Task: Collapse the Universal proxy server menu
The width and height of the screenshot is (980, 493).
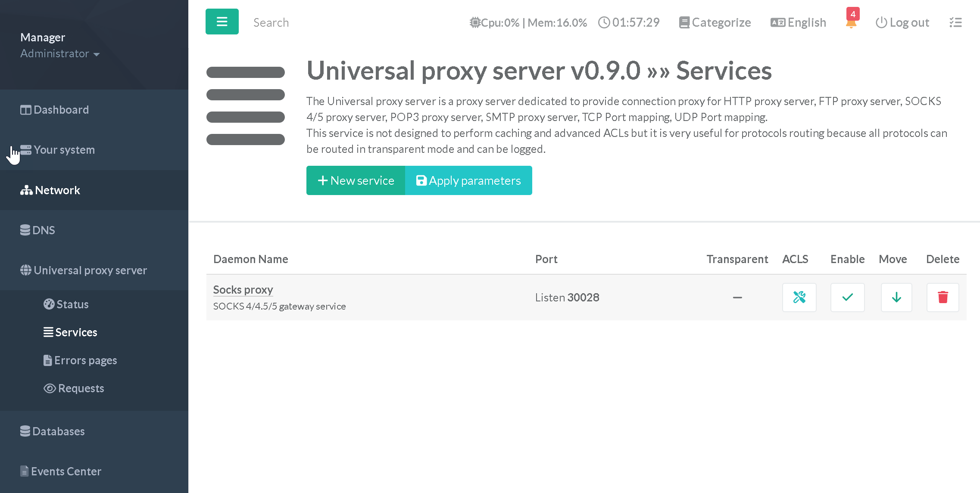Action: pyautogui.click(x=90, y=270)
